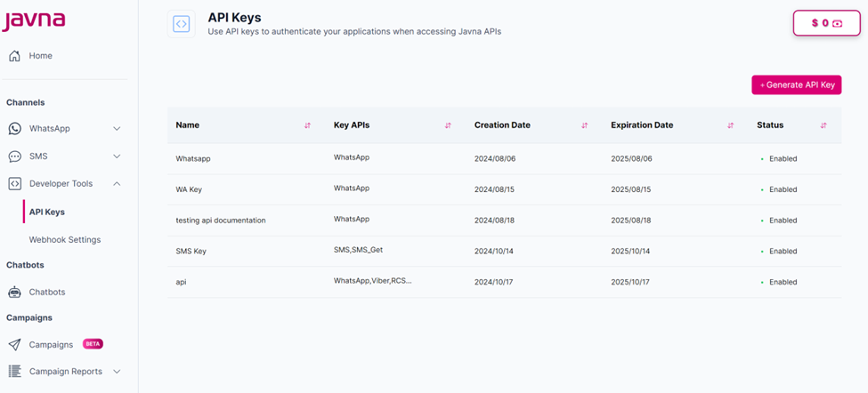The height and width of the screenshot is (393, 868).
Task: Click the Campaigns paper plane icon
Action: coord(15,344)
